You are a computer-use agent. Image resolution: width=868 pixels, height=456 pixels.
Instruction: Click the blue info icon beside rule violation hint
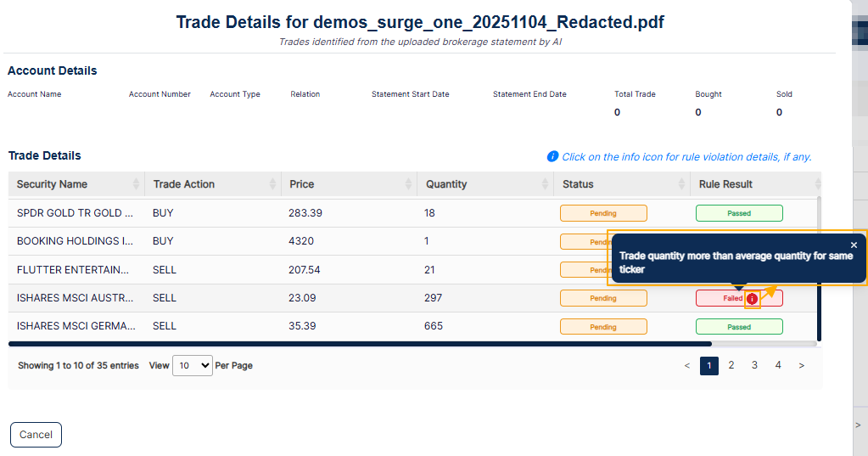click(552, 157)
